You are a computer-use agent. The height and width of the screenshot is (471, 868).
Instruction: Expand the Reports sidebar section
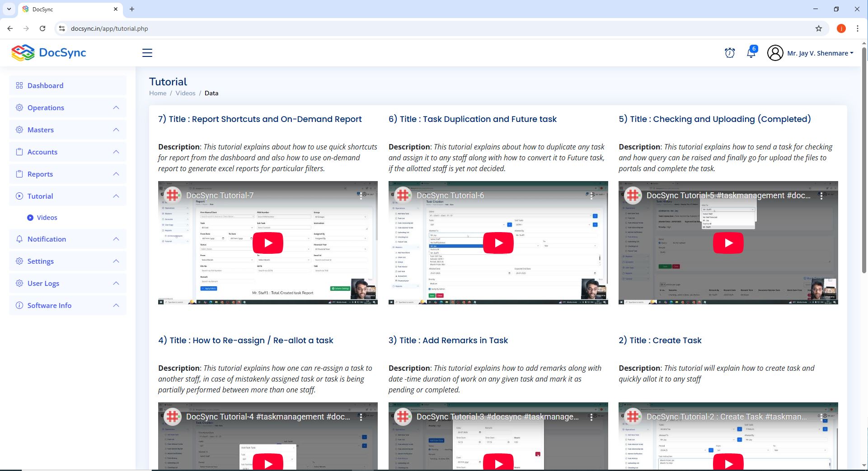[x=68, y=174]
